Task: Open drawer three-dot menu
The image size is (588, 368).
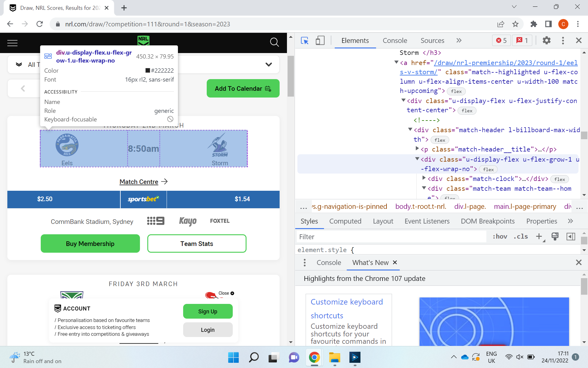Action: 304,263
